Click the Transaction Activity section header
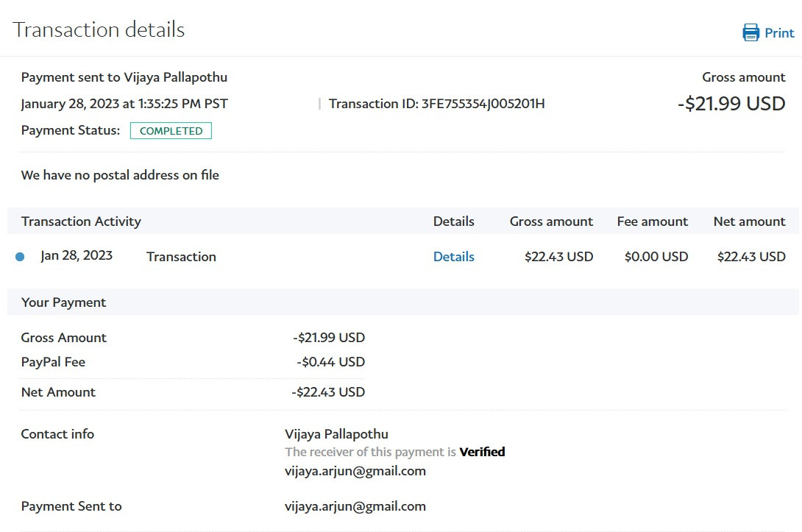 [x=81, y=221]
